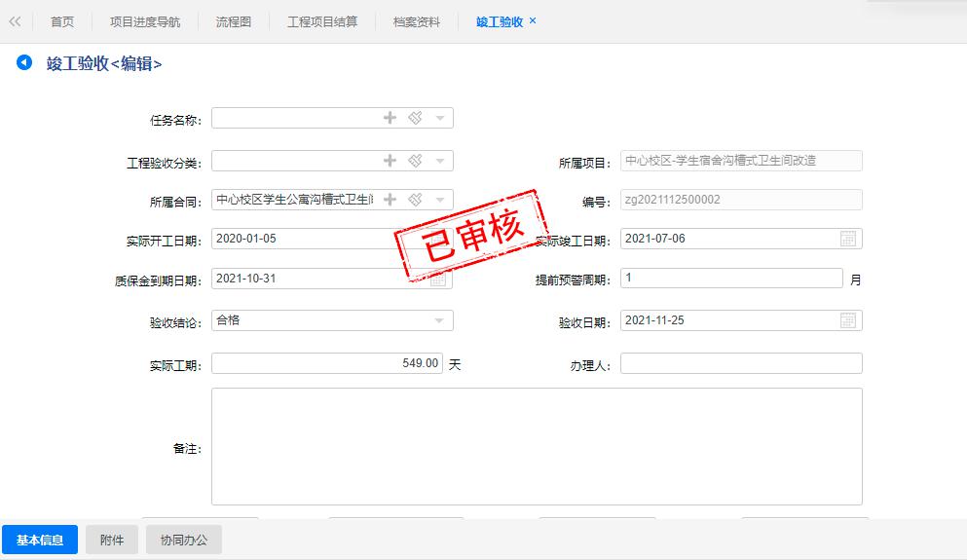Screen dimensions: 967x560
Task: Open calendar for 实际竣工日期
Action: coord(848,239)
